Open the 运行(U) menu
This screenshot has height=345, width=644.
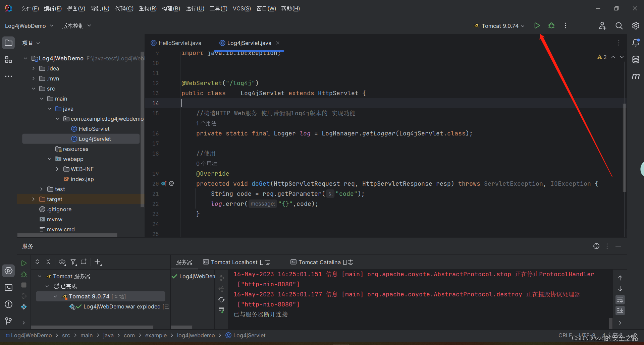(195, 8)
